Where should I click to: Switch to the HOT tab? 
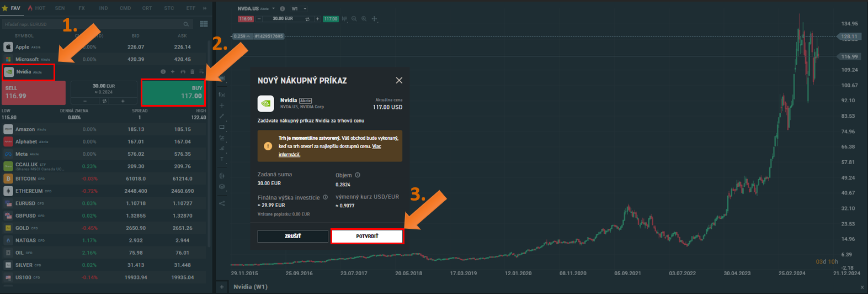click(x=36, y=8)
